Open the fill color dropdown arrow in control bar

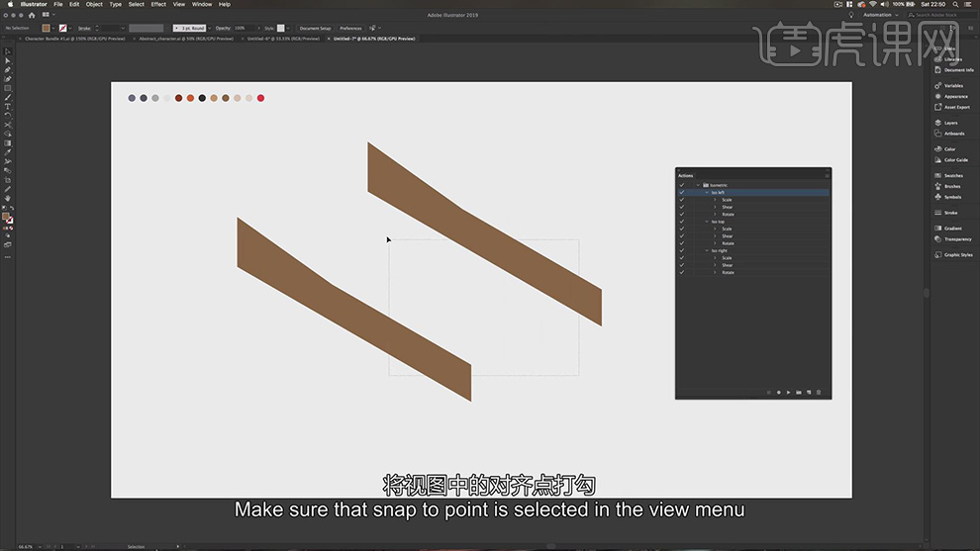pyautogui.click(x=53, y=28)
